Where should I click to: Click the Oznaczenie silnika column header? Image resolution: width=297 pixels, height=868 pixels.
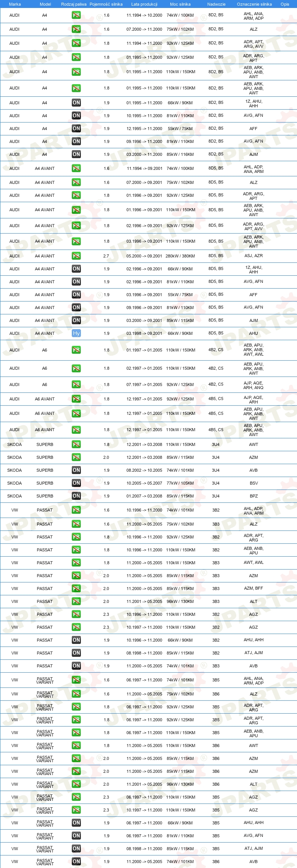pos(254,4)
